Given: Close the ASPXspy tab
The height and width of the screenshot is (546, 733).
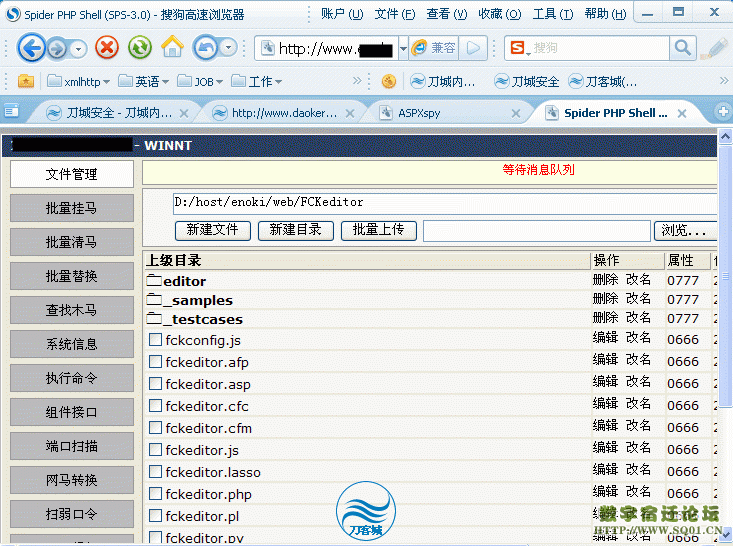Looking at the screenshot, I should coord(516,113).
